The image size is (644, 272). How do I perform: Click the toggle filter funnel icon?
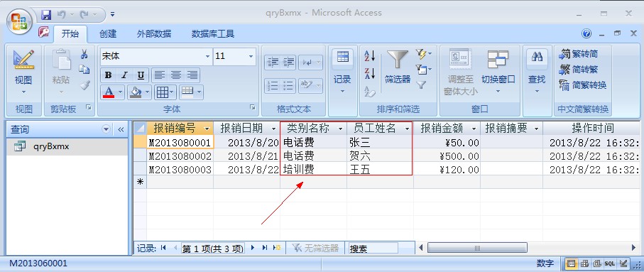coord(421,85)
